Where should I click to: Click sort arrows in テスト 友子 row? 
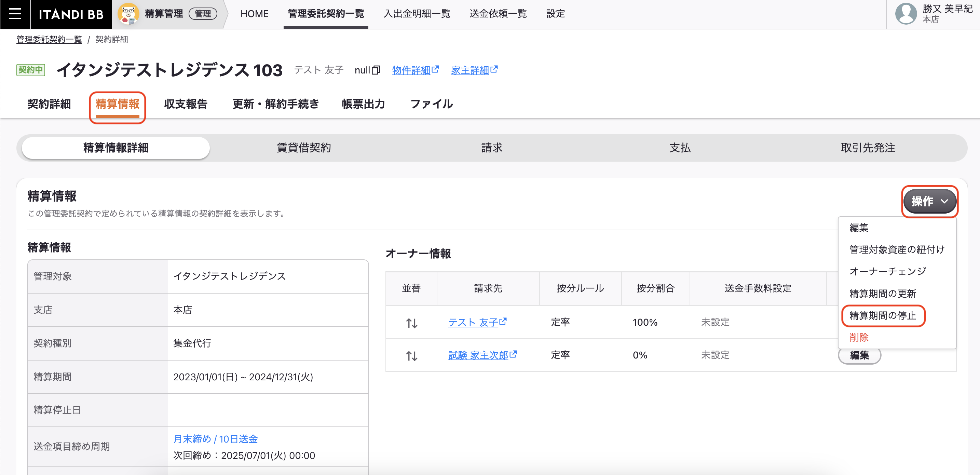point(411,323)
